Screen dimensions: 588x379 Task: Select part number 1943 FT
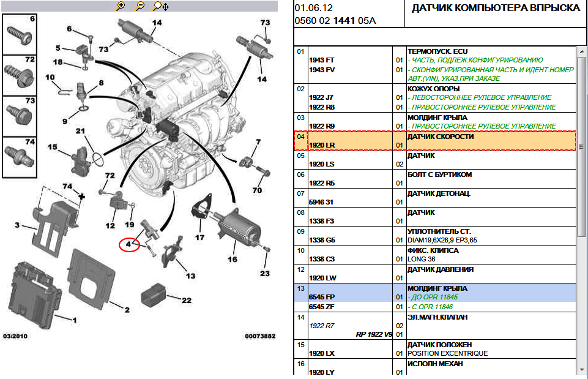pos(321,60)
